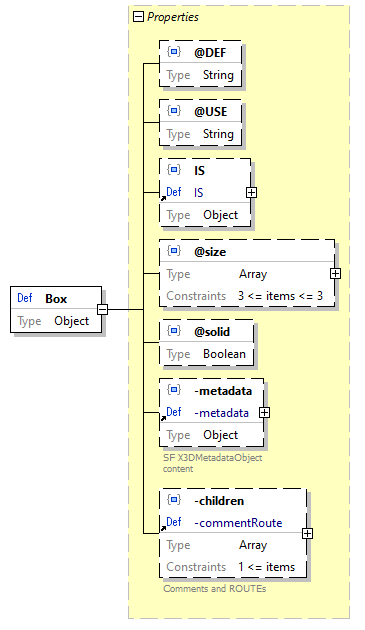Click the Array type of @size
The height and width of the screenshot is (630, 365).
click(253, 274)
